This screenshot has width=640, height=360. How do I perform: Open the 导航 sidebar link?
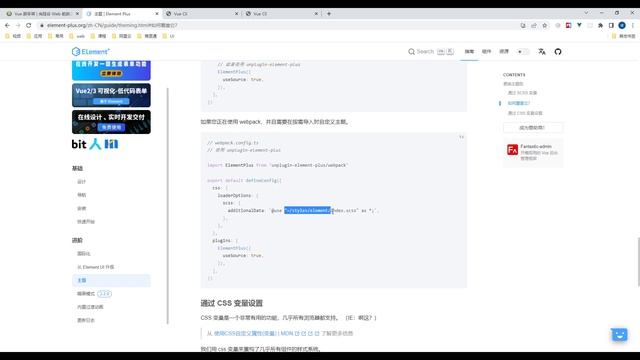(x=82, y=195)
